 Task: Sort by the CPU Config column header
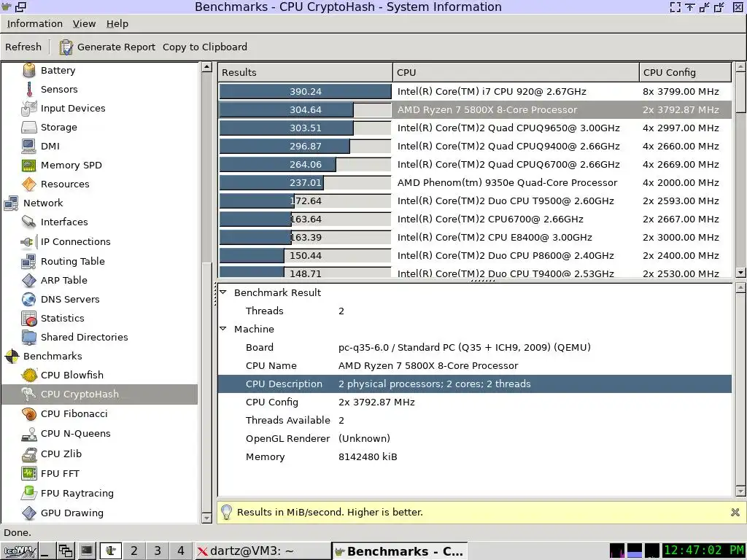pyautogui.click(x=685, y=72)
